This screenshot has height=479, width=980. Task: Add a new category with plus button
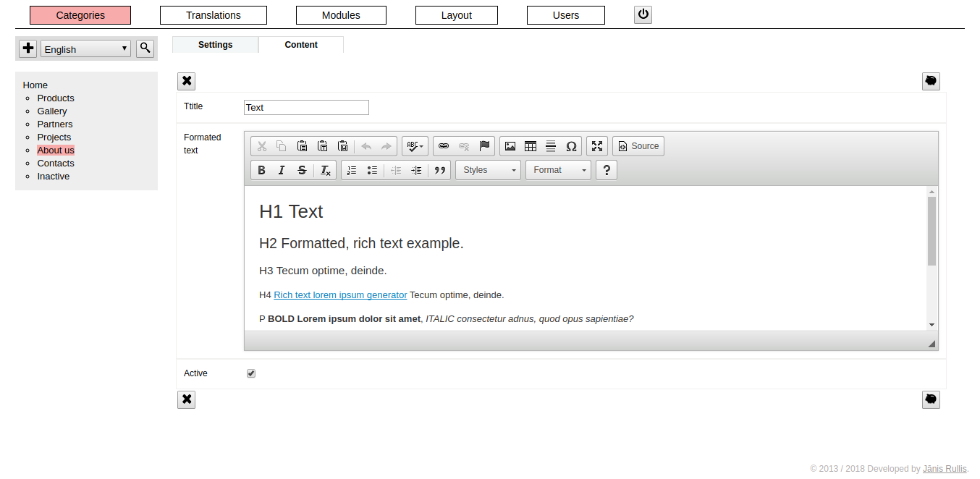pos(28,48)
